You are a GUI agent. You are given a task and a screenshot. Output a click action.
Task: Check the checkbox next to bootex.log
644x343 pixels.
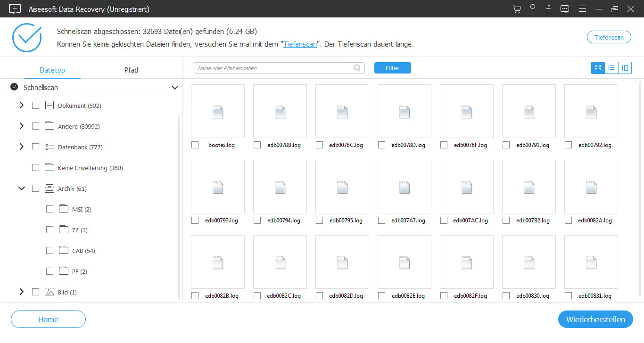[x=195, y=145]
